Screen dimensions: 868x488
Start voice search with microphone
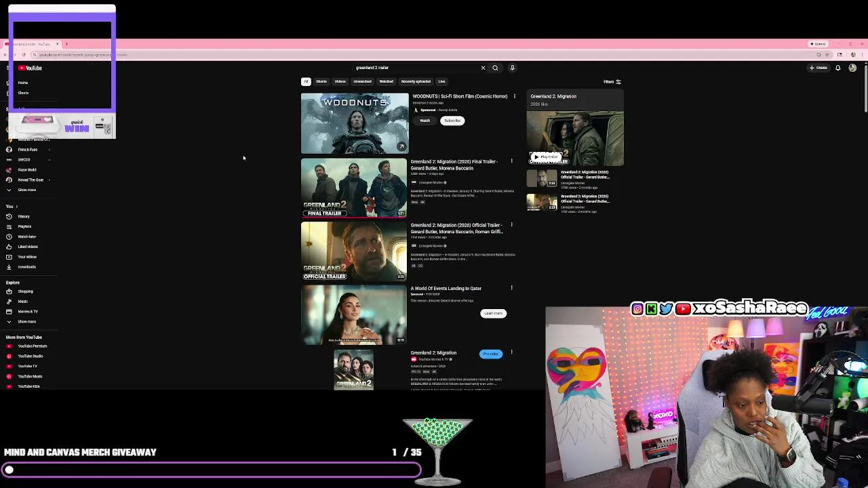(512, 68)
